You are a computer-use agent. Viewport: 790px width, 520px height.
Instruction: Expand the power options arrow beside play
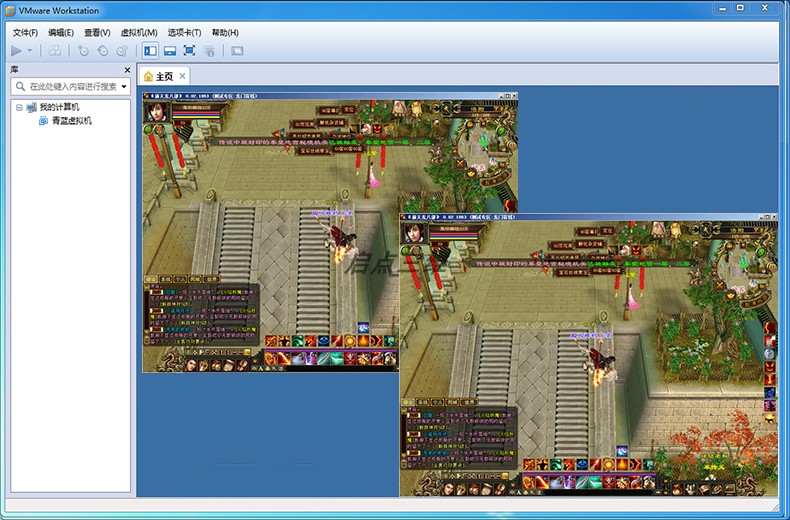30,50
